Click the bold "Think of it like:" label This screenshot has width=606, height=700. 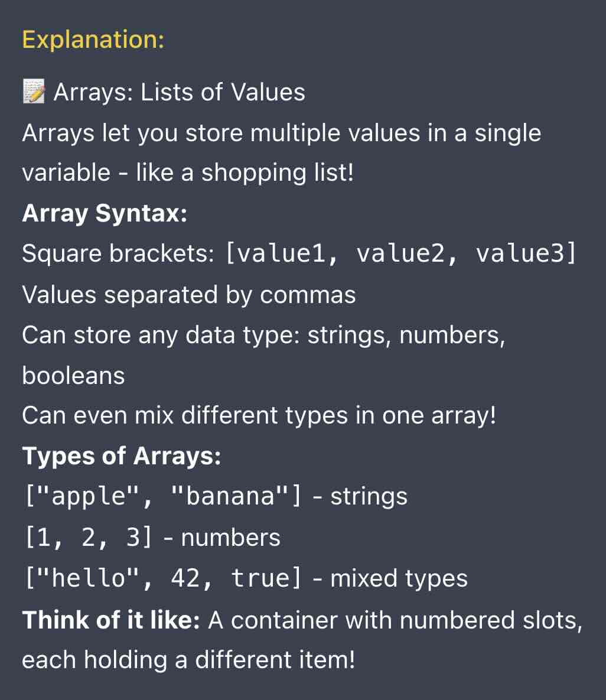tap(111, 620)
